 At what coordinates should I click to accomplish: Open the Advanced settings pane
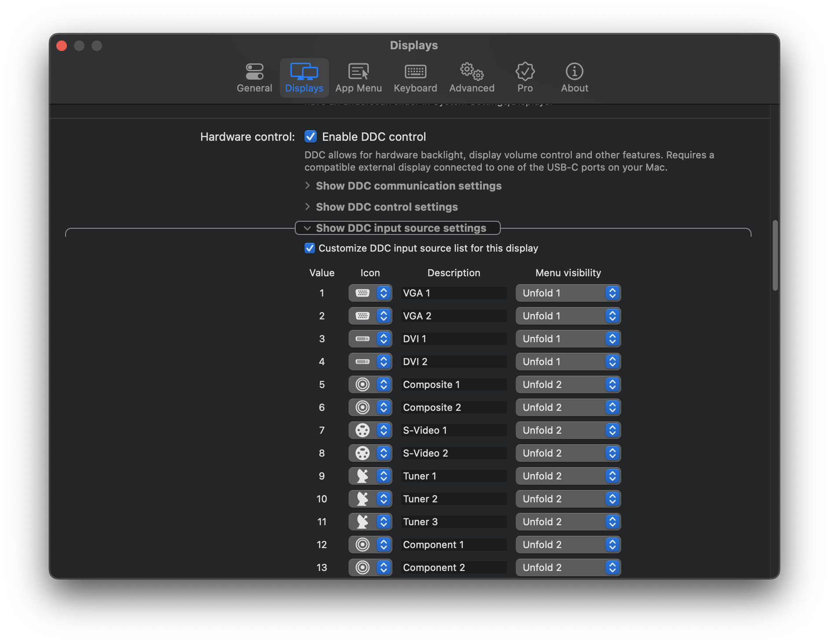click(471, 77)
